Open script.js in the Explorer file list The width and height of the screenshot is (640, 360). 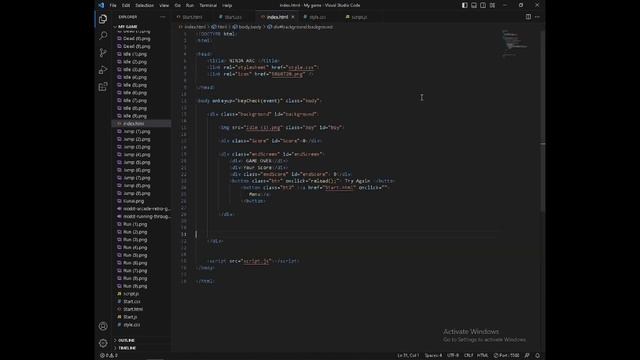coord(141,294)
